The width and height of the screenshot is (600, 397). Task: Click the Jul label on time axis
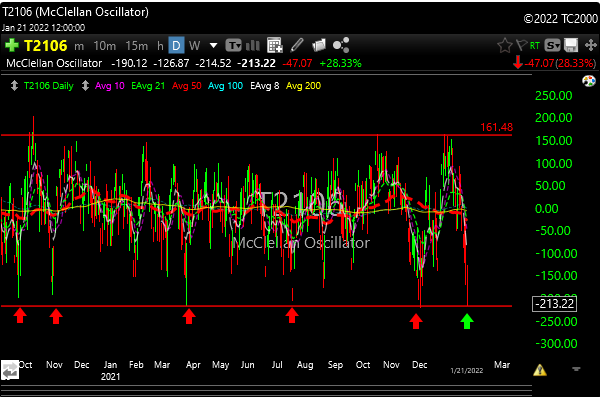pyautogui.click(x=277, y=365)
